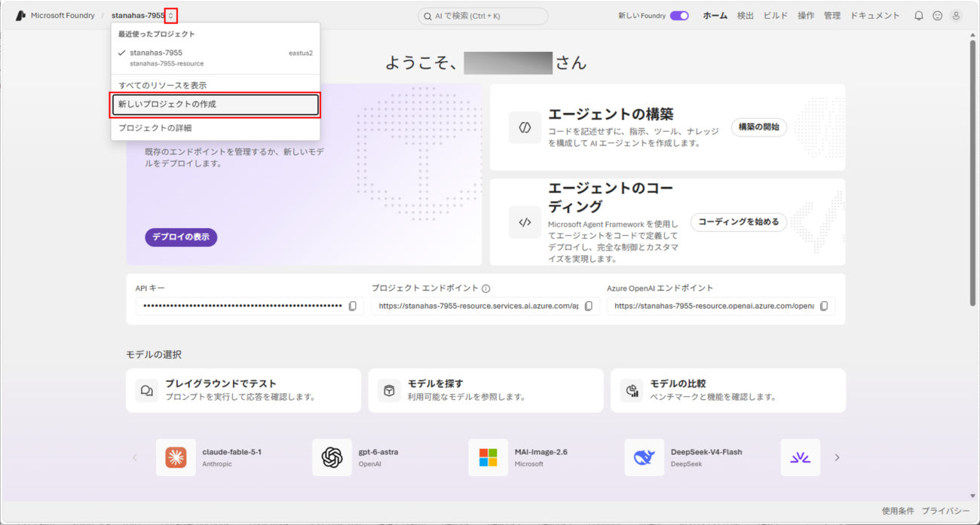The image size is (980, 525).
Task: Click the デプロイの表示 button
Action: [x=181, y=237]
